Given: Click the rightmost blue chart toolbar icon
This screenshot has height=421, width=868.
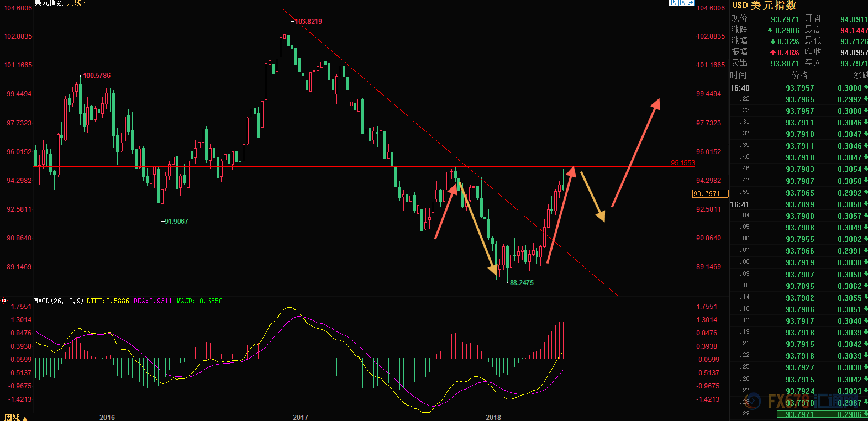Looking at the screenshot, I should point(691,3).
